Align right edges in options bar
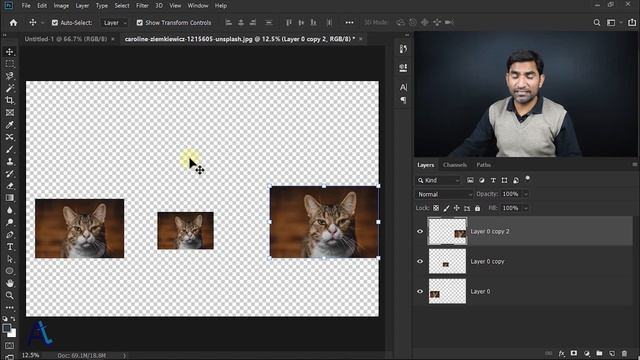This screenshot has height=360, width=640. pyautogui.click(x=253, y=23)
